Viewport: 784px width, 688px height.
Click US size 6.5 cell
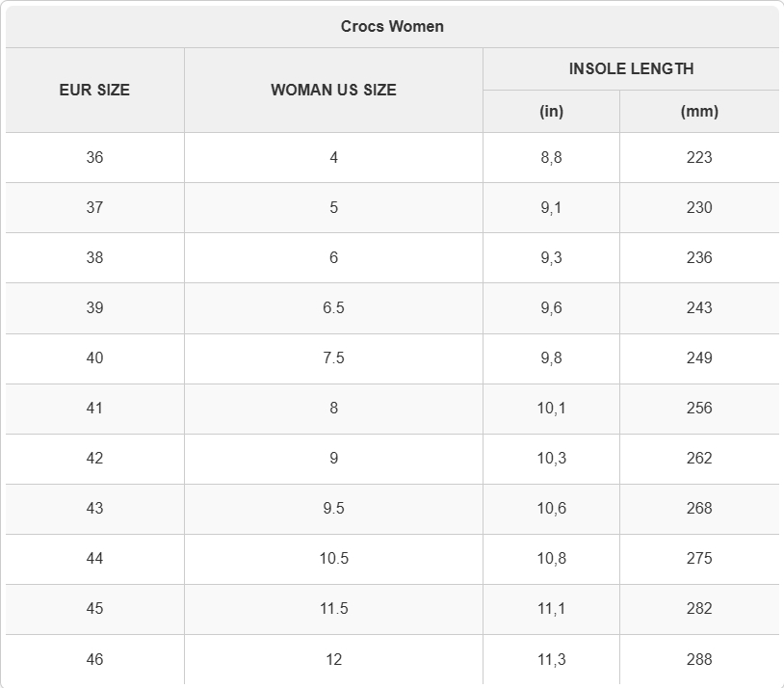tap(333, 307)
